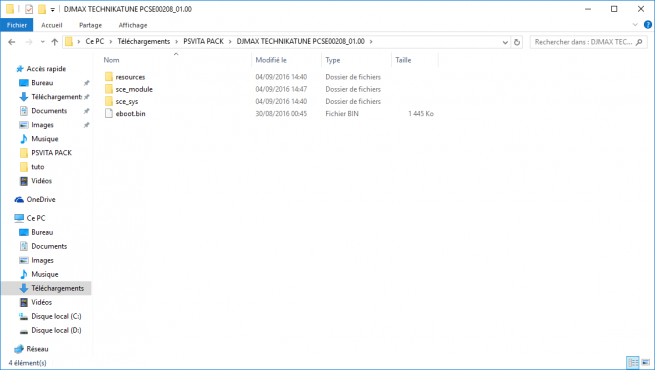Click the Back navigation arrow
Image resolution: width=655 pixels, height=370 pixels.
click(x=12, y=42)
